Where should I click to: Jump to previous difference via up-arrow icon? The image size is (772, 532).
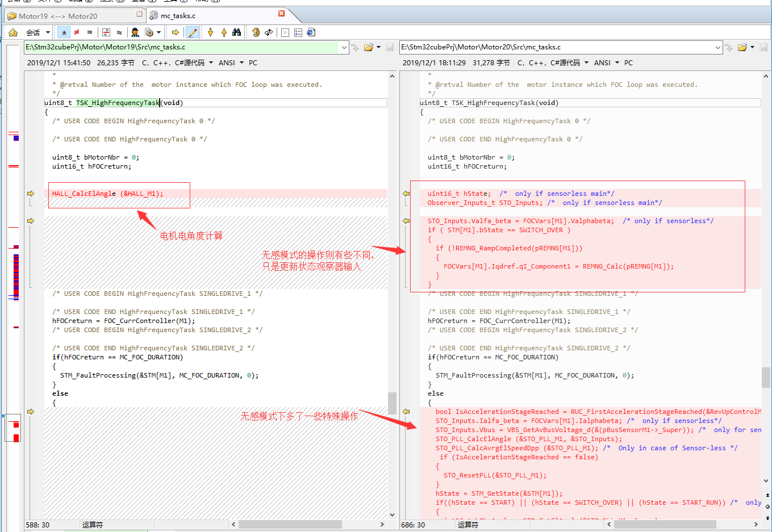tap(224, 32)
